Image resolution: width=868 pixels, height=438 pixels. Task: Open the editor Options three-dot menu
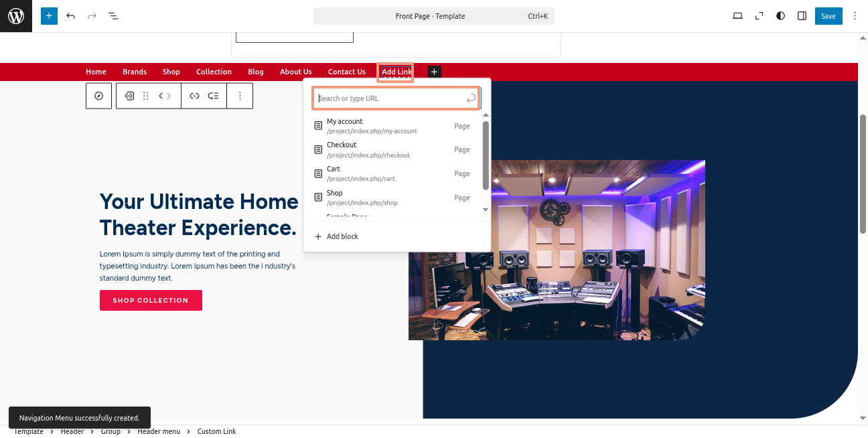[x=855, y=16]
